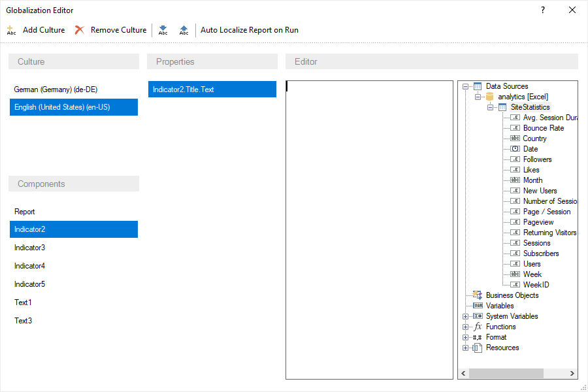
Task: Select the Text3 component
Action: 74,321
